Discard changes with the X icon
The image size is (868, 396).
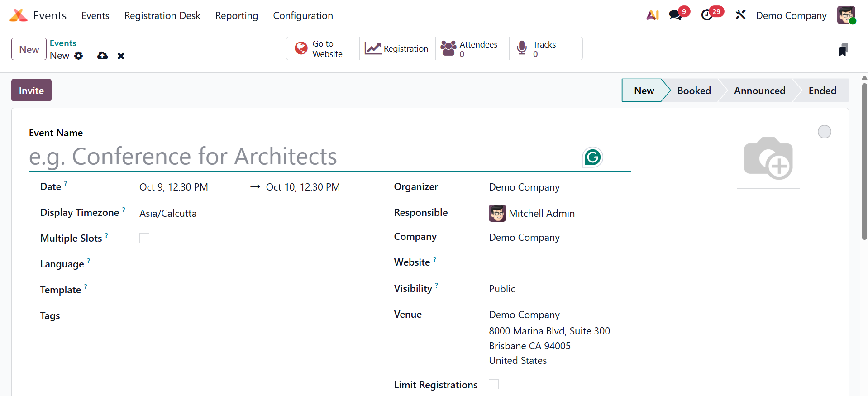[121, 56]
